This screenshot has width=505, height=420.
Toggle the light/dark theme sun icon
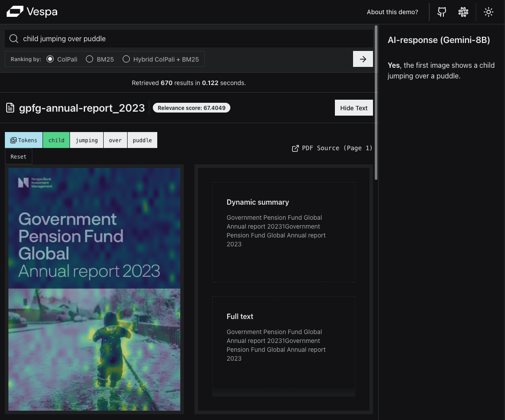tap(488, 12)
